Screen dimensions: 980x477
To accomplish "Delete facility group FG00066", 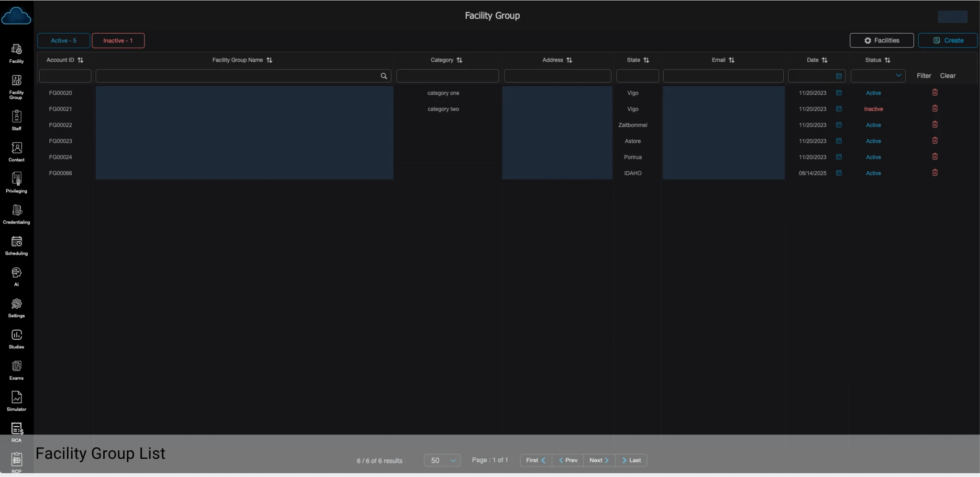I will pos(935,173).
